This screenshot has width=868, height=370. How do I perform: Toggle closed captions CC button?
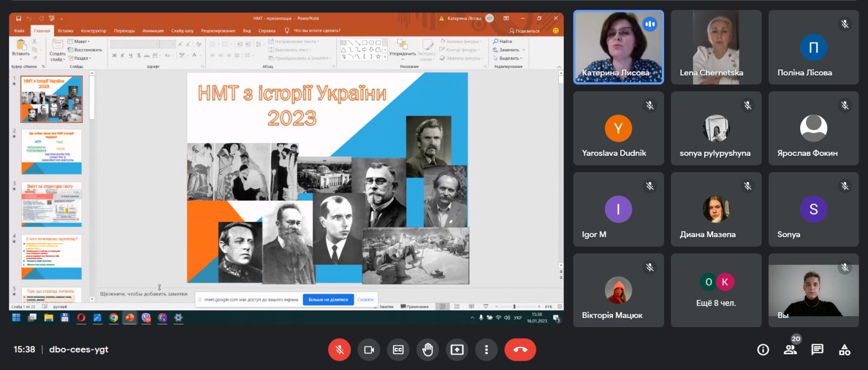(x=398, y=350)
